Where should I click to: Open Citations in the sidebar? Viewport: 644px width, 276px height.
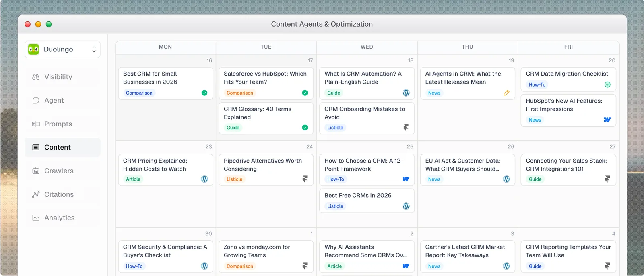62,194
